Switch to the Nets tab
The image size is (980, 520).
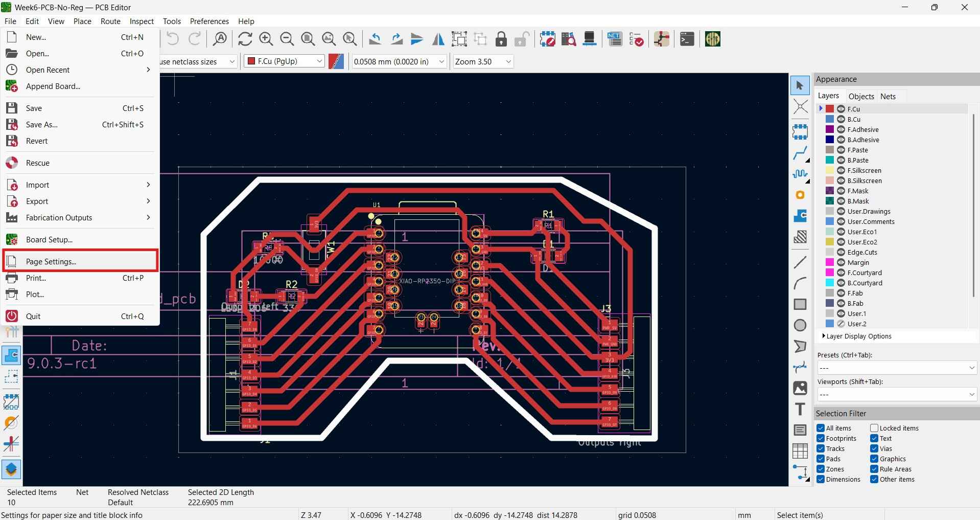[888, 96]
